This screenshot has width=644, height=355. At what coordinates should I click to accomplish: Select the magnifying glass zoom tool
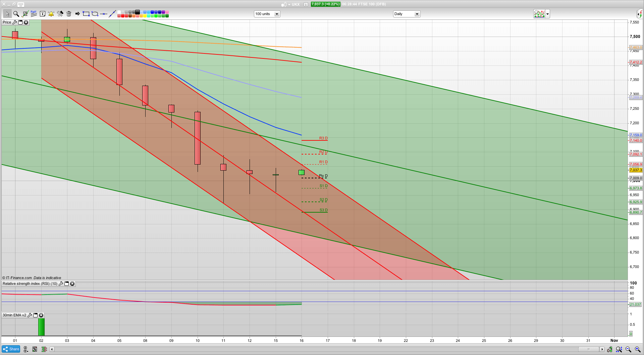(16, 14)
